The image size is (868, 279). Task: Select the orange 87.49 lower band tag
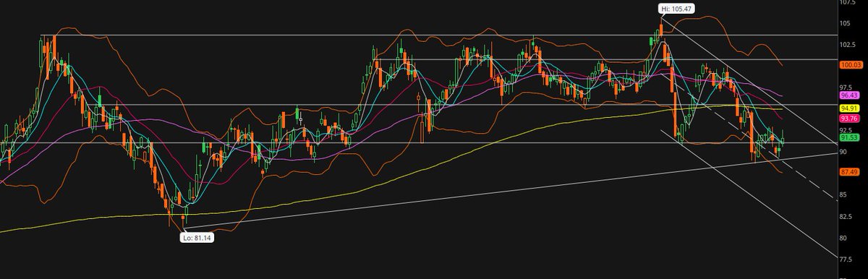pos(848,172)
